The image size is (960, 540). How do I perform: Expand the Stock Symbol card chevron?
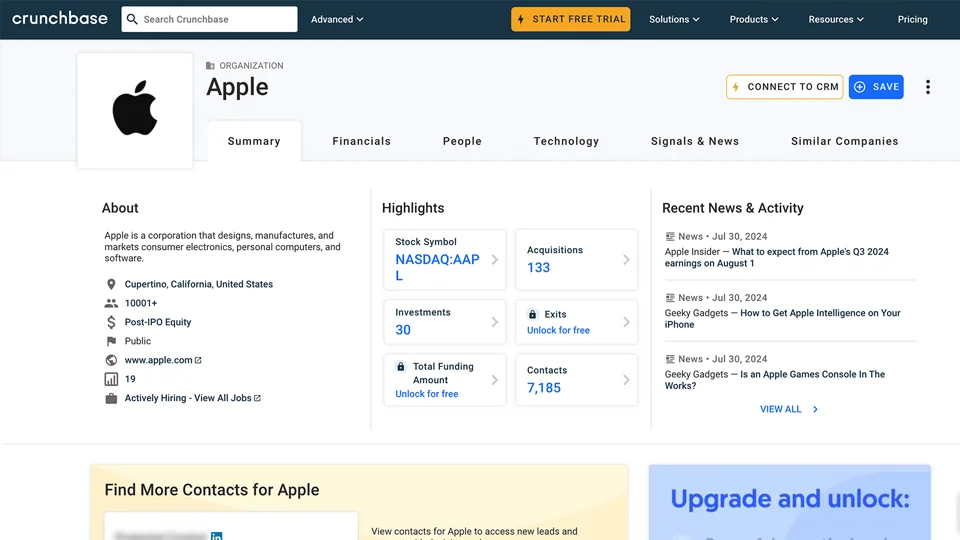[x=495, y=260]
